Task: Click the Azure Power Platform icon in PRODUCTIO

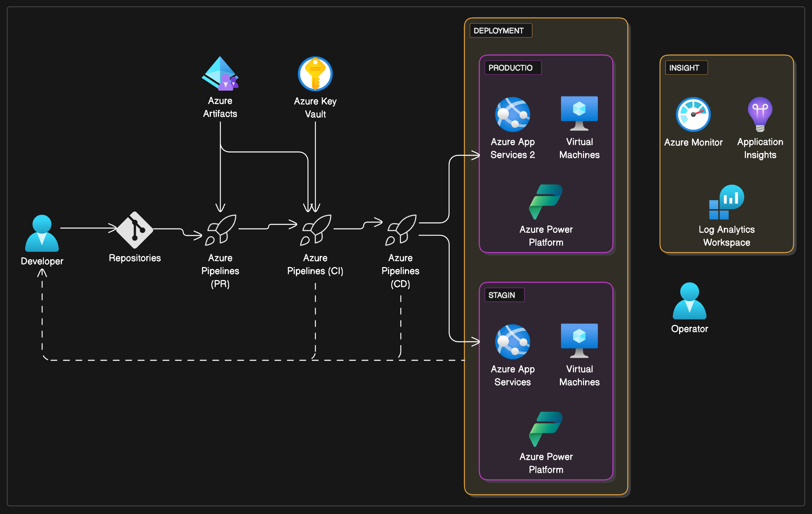Action: point(546,202)
